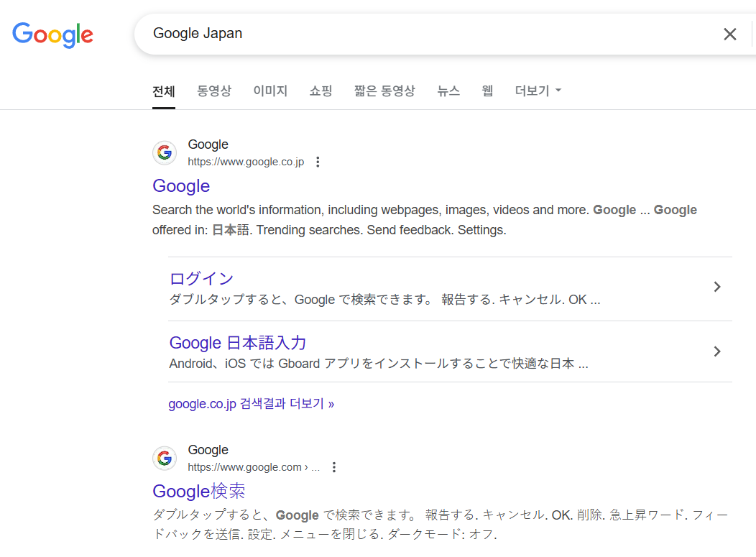Click the https://www.google.co.jp URL text
Screen dimensions: 756x557
point(246,162)
